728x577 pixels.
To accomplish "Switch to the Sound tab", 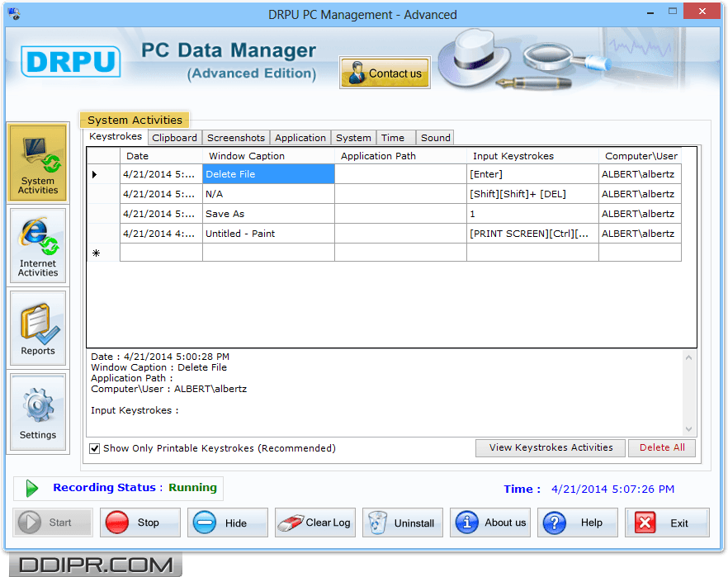I will [435, 138].
